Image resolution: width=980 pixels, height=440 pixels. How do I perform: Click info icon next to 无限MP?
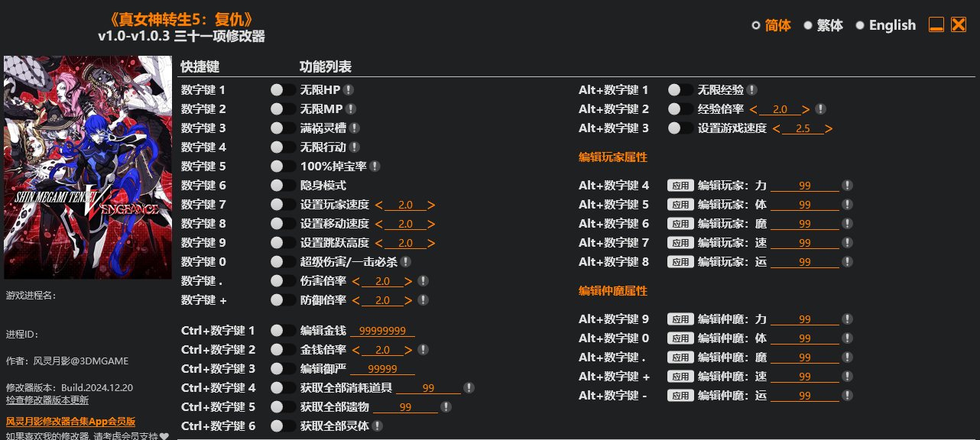click(351, 109)
